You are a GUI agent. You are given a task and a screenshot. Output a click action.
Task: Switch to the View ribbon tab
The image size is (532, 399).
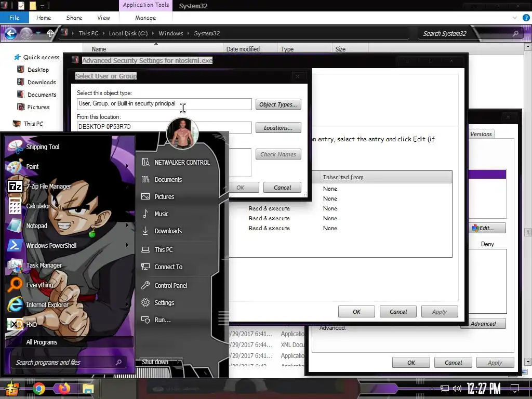(x=103, y=18)
